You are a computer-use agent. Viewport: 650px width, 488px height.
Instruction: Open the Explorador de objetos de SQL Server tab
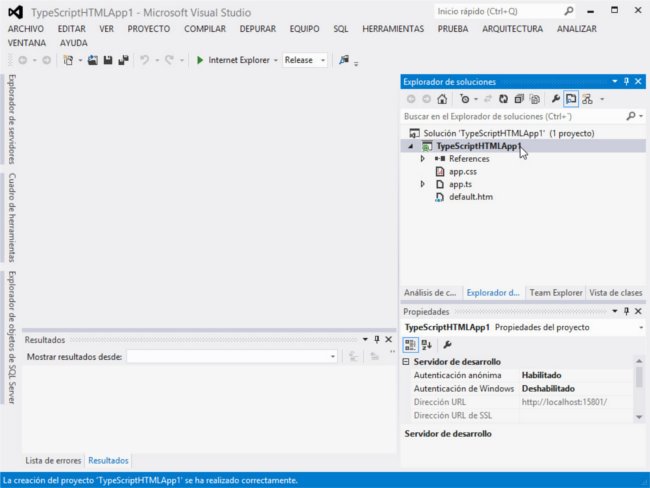pyautogui.click(x=12, y=337)
